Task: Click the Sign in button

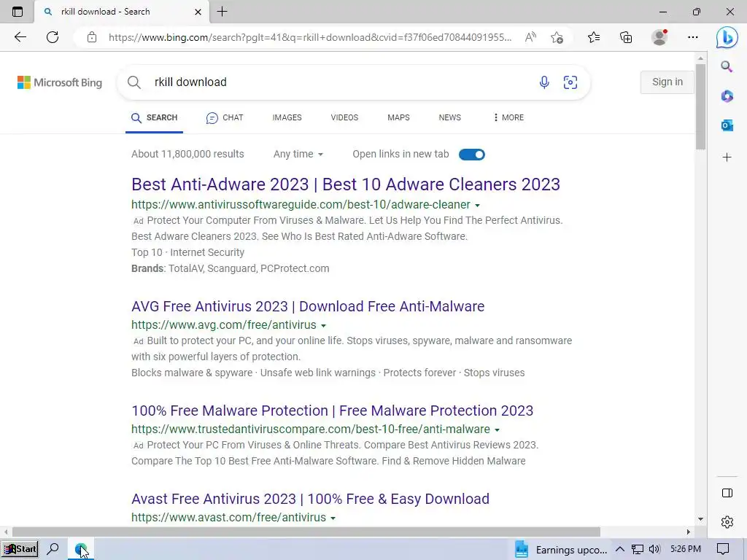Action: point(667,82)
